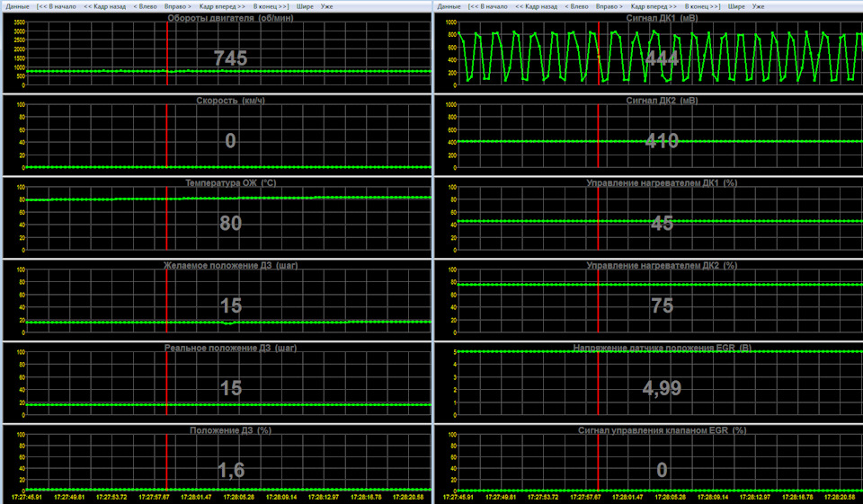Click 'Кадр вперед >>' in the right panel toolbar
Screen dimensions: 863x504
pyautogui.click(x=654, y=6)
